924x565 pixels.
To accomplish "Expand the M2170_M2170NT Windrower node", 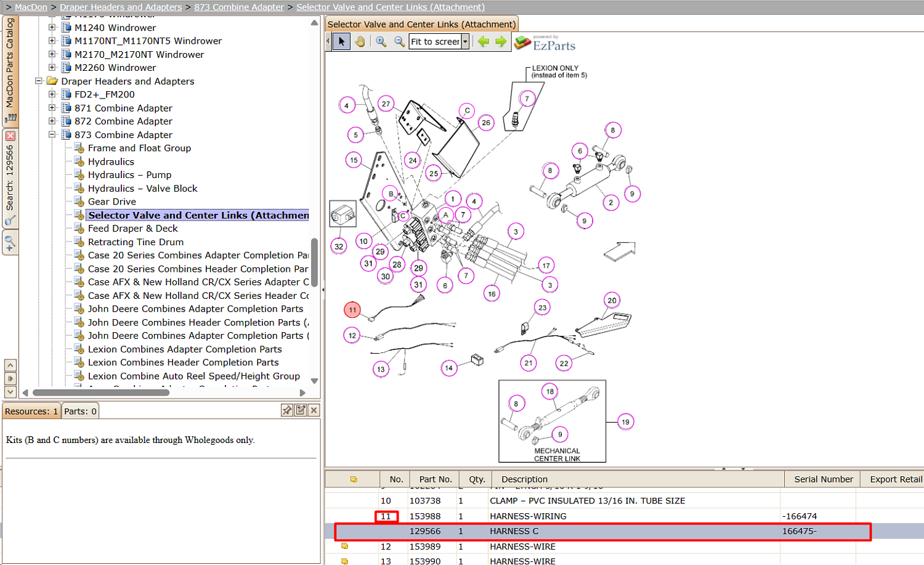I will pos(52,54).
